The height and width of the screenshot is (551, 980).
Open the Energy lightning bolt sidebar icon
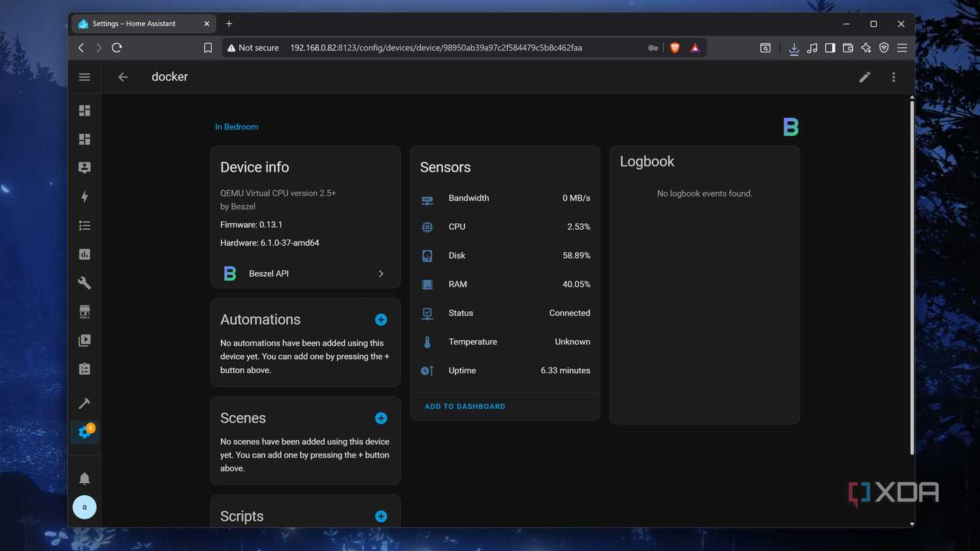(x=84, y=197)
